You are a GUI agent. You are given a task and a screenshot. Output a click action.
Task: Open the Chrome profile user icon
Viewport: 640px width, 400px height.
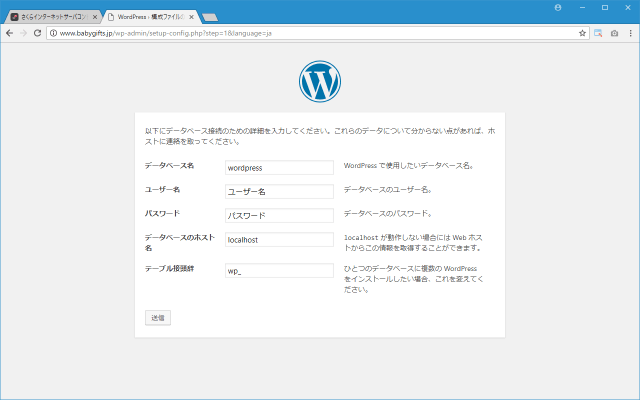pos(558,8)
